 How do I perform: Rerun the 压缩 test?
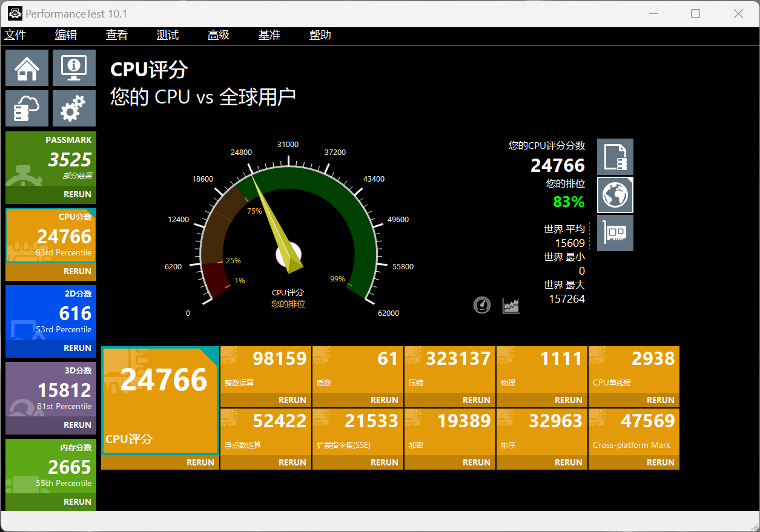pyautogui.click(x=477, y=401)
